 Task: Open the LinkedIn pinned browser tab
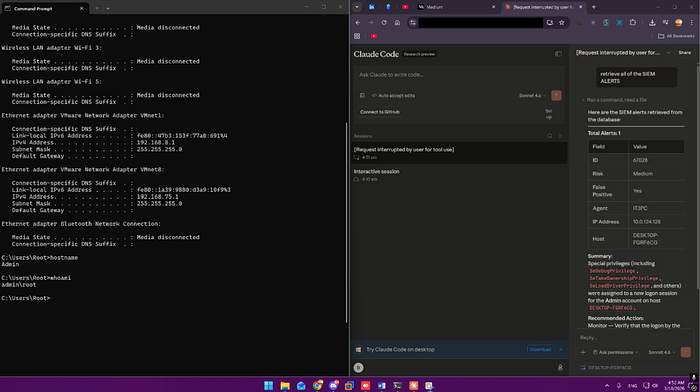pyautogui.click(x=371, y=7)
